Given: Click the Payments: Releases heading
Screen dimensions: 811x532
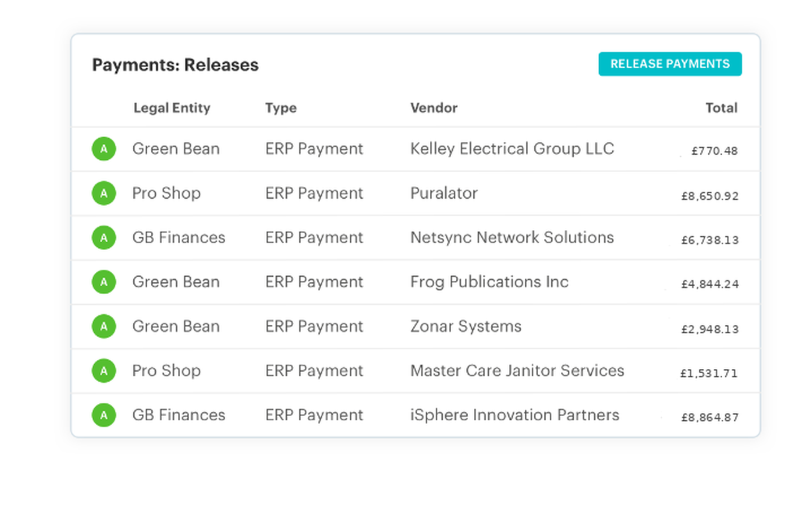Looking at the screenshot, I should 175,65.
